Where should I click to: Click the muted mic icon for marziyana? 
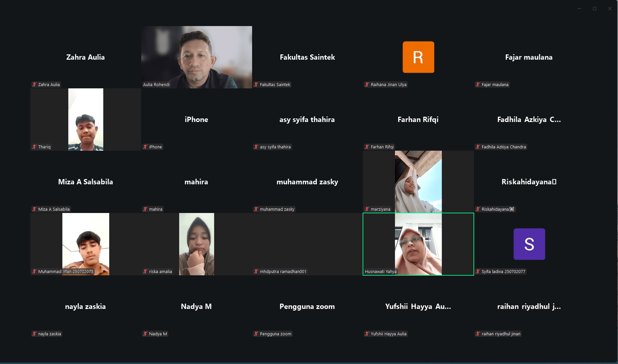point(367,209)
